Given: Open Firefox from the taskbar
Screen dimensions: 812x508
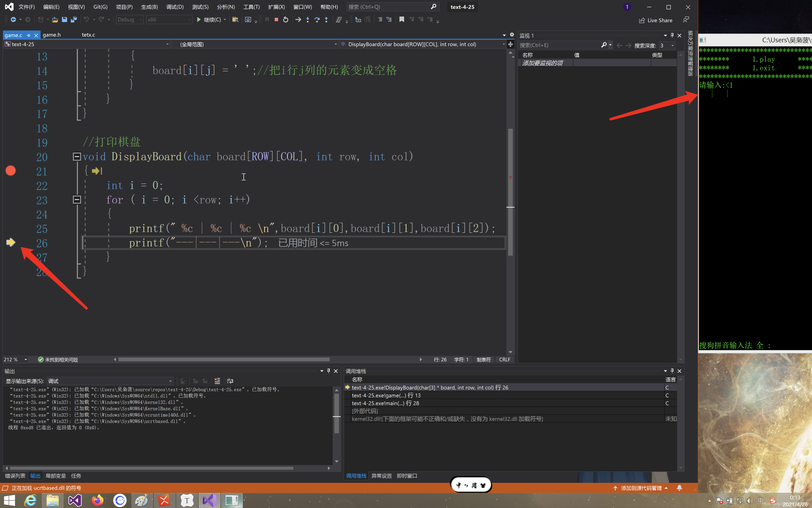Looking at the screenshot, I should (x=98, y=500).
